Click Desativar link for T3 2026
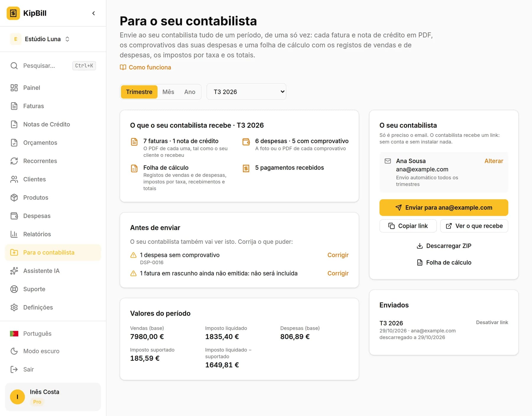The image size is (532, 416). (492, 323)
